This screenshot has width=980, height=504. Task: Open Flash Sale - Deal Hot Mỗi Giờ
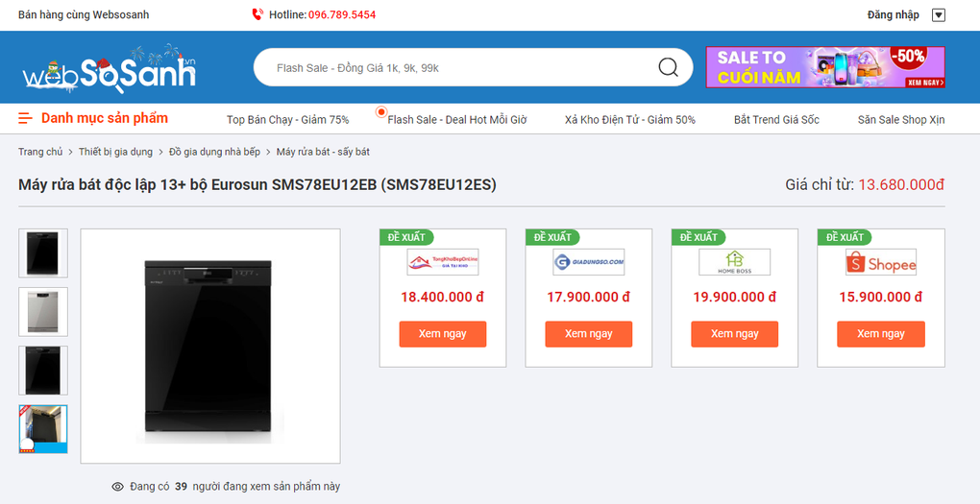457,120
